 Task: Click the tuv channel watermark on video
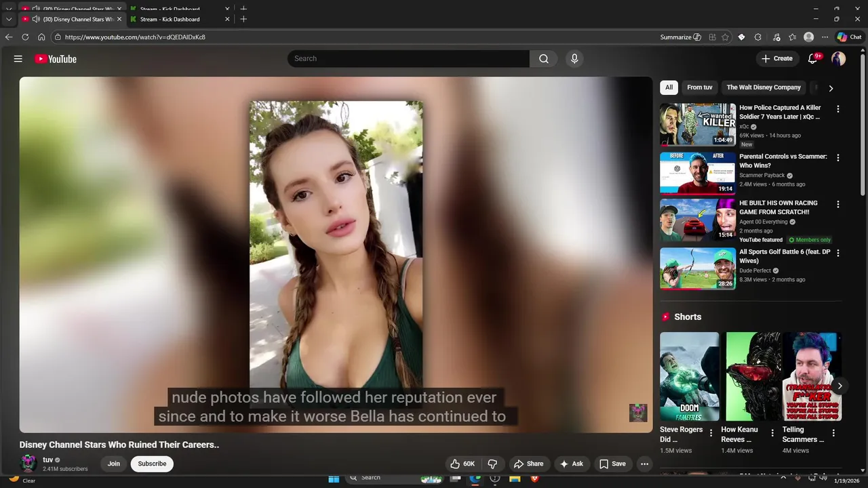coord(638,413)
